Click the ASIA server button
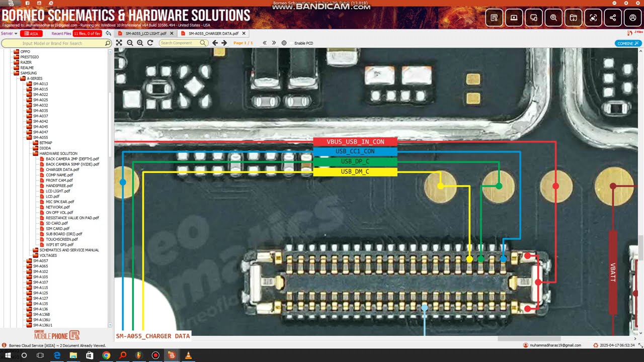Viewport: 644px width, 362px height. (31, 34)
